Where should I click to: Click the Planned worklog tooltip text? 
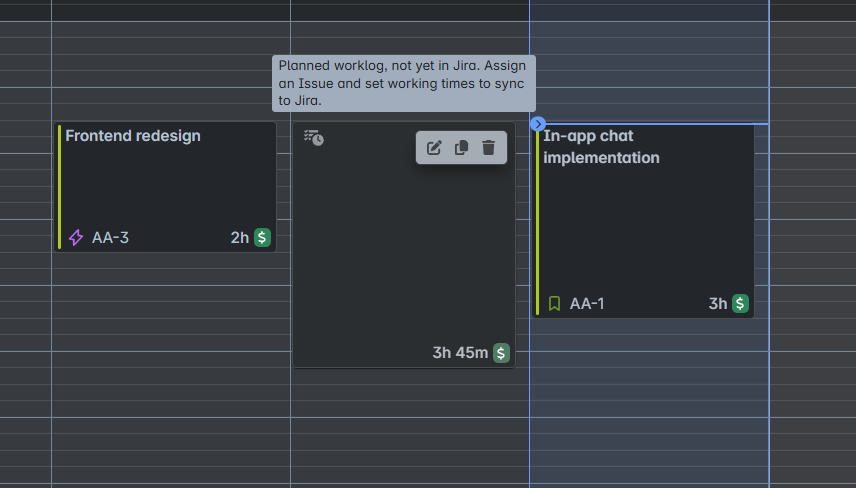pos(403,83)
